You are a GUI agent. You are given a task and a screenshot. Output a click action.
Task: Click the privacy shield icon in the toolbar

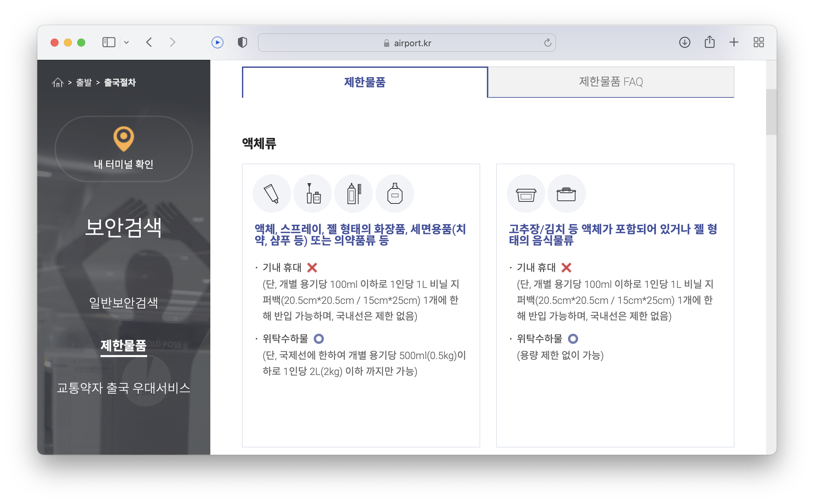[x=242, y=43]
